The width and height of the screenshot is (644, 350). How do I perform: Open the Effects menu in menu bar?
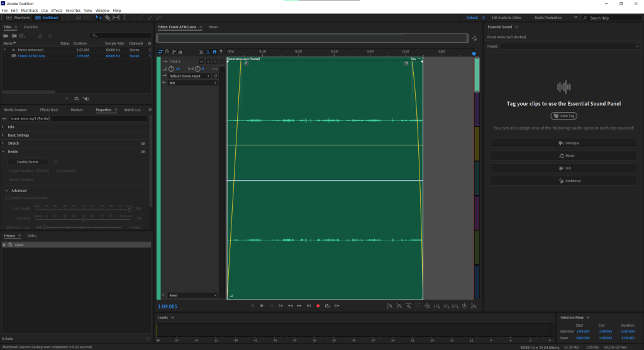(57, 11)
